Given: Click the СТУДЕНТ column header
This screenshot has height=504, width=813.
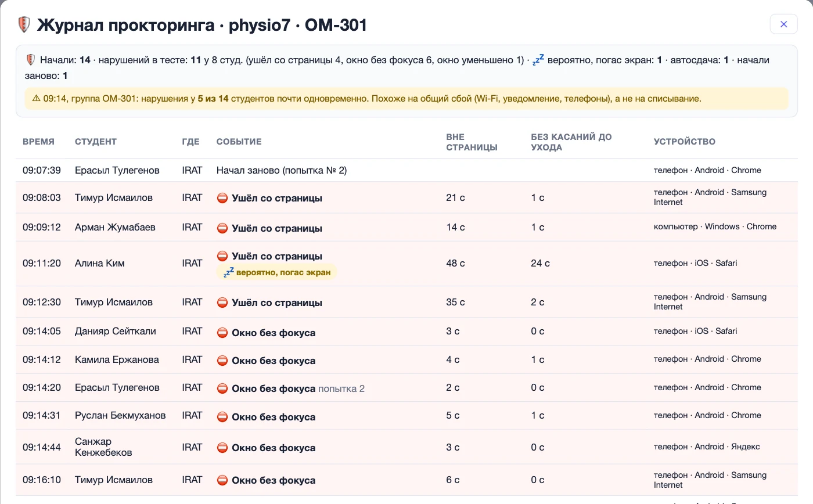Looking at the screenshot, I should [x=96, y=142].
